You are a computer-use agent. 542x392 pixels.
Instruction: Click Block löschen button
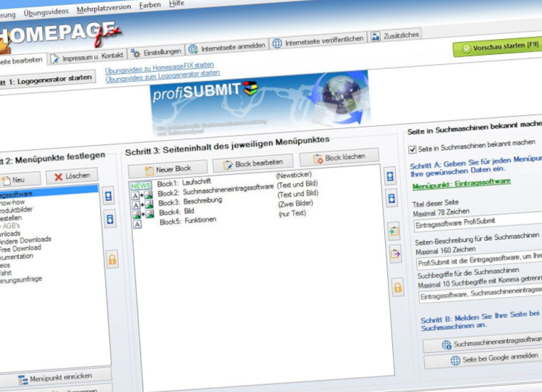339,158
